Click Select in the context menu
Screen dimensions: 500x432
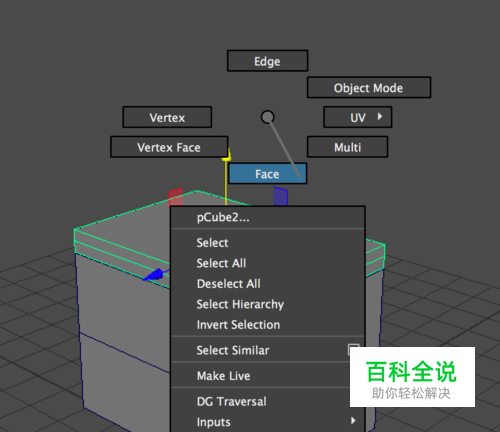coord(268,243)
